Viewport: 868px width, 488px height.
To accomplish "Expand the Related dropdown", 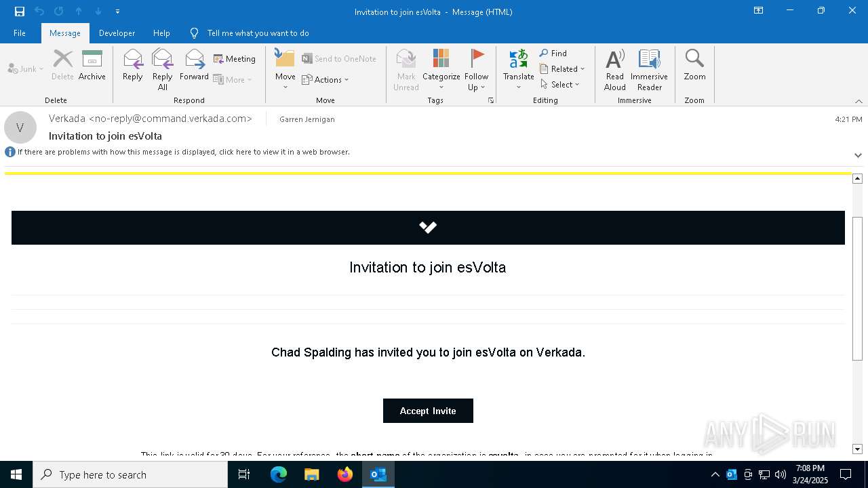I will (x=562, y=68).
